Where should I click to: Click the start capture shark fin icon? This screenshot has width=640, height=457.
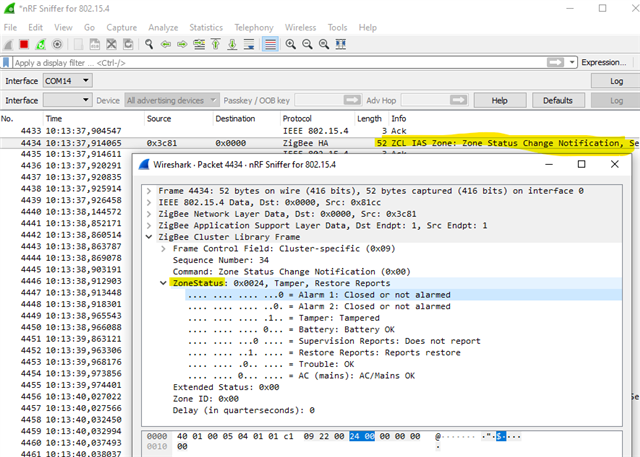click(x=8, y=44)
